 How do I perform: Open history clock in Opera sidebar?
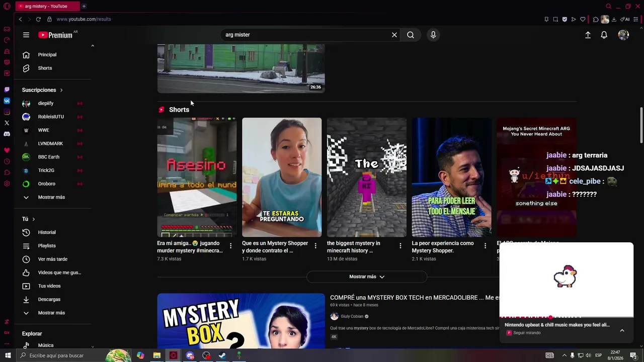(x=7, y=161)
